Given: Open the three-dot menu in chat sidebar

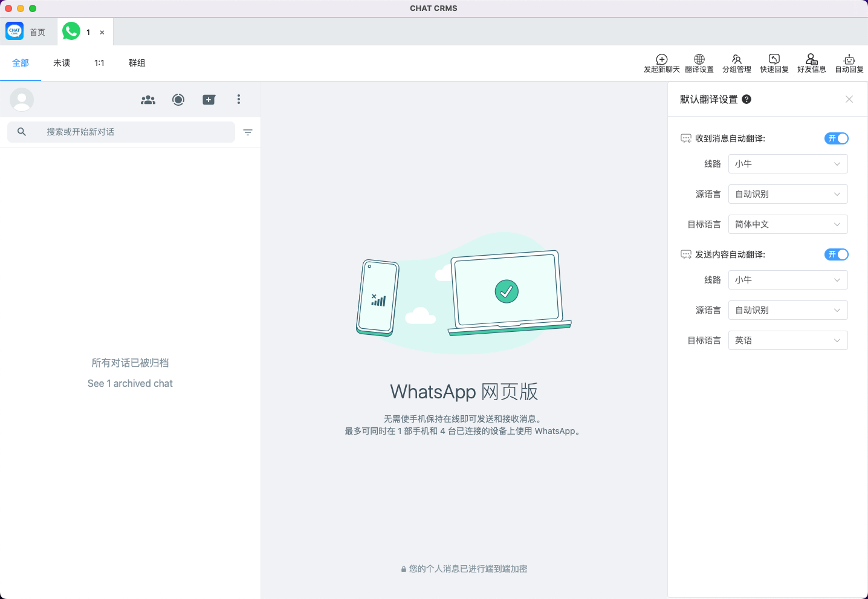Looking at the screenshot, I should pos(239,99).
